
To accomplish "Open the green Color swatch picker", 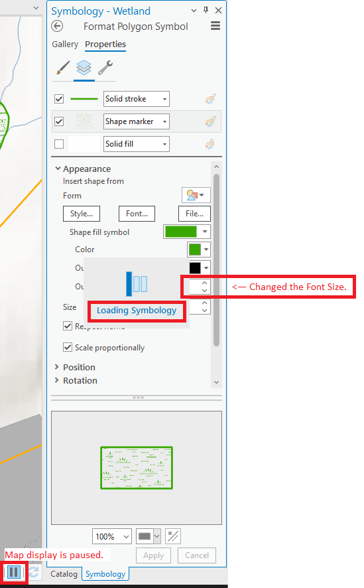I will tap(199, 250).
